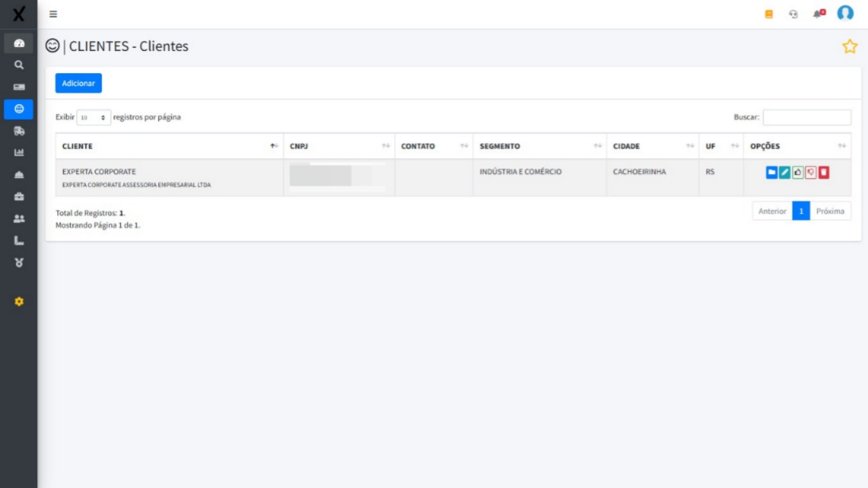Click the delivery truck icon in sidebar

point(18,131)
